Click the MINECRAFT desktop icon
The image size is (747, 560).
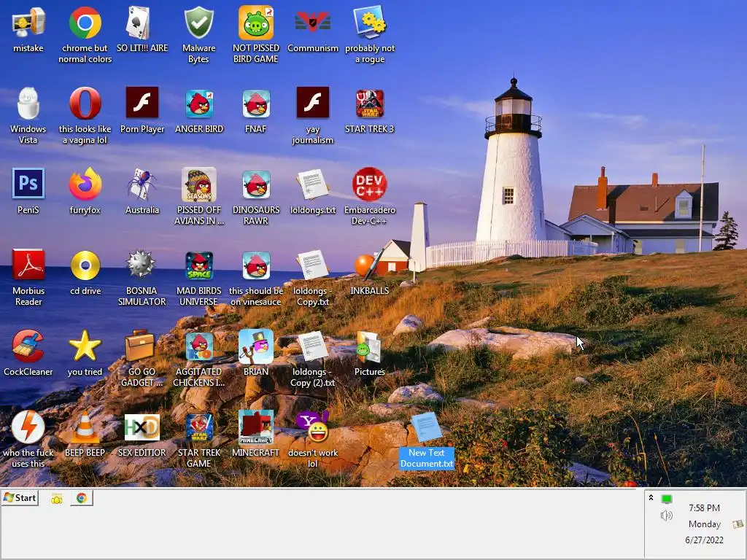pyautogui.click(x=256, y=427)
